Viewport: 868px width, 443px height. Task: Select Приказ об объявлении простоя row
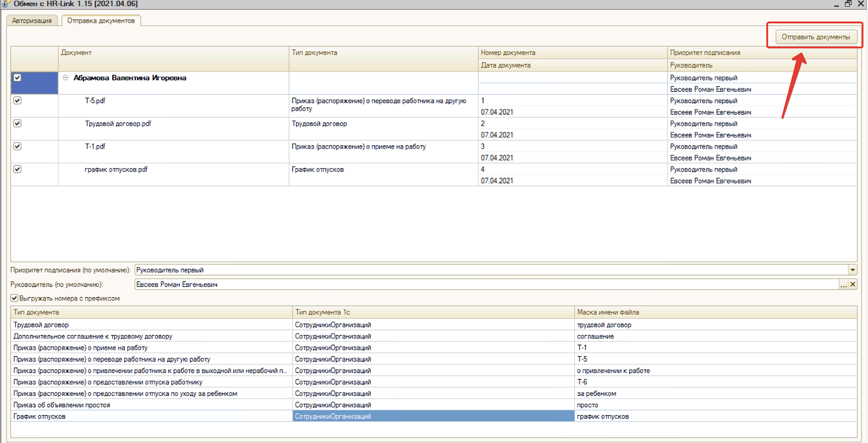(152, 405)
